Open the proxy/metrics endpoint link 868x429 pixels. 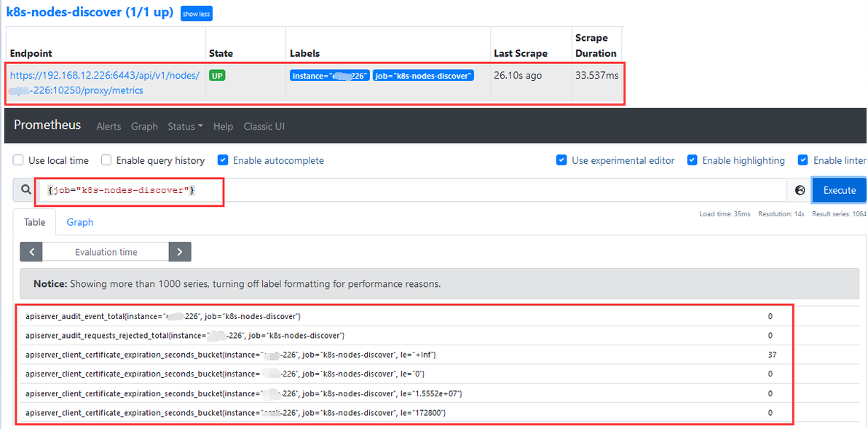point(105,82)
